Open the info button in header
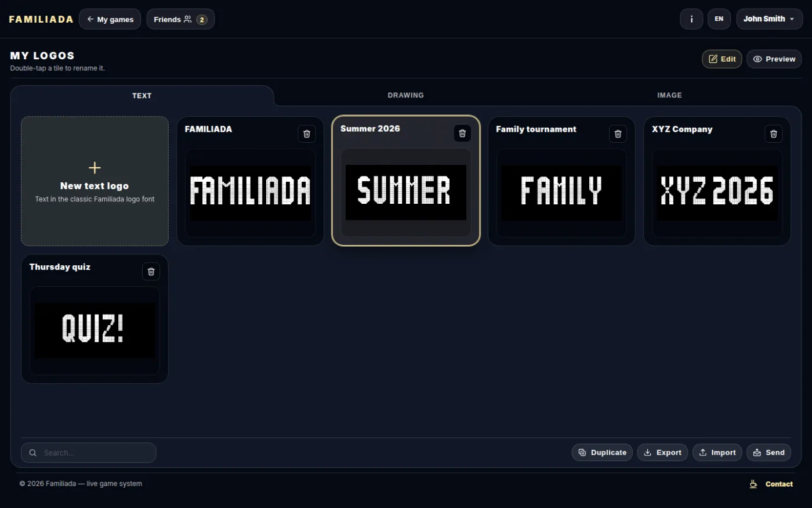The width and height of the screenshot is (812, 508). pos(691,19)
